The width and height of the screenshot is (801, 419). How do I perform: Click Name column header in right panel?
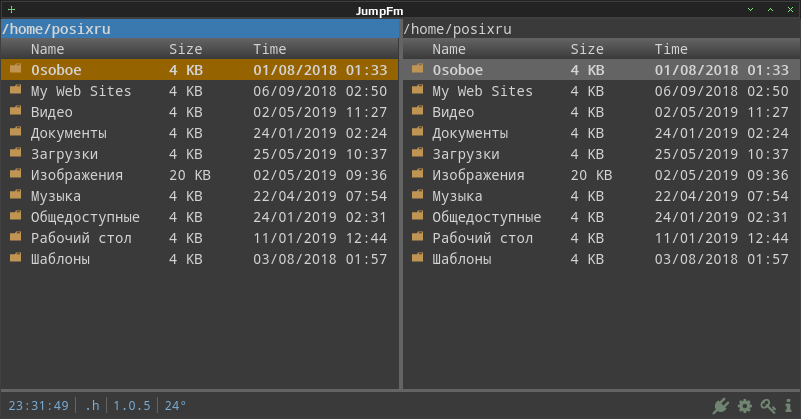click(449, 49)
